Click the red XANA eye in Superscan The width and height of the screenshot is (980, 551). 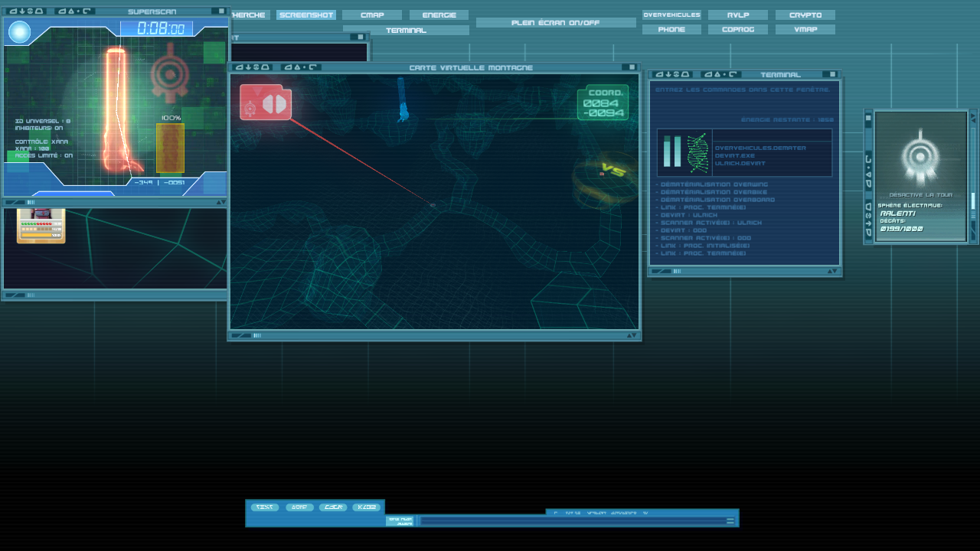(170, 74)
